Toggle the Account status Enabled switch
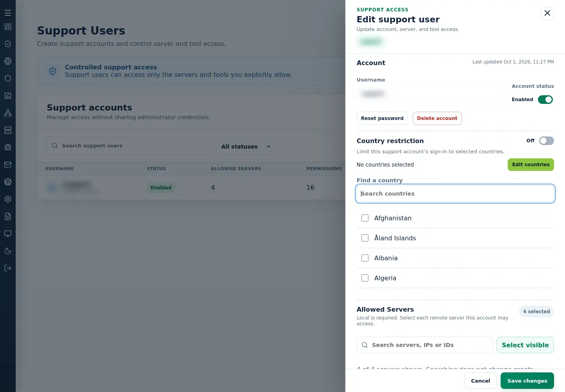Viewport: 565px width, 392px height. point(545,100)
